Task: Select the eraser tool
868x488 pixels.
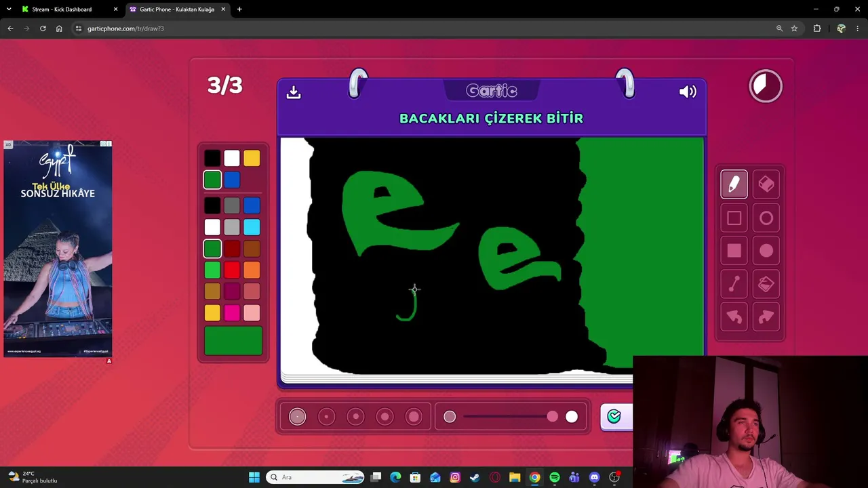Action: coord(766,184)
